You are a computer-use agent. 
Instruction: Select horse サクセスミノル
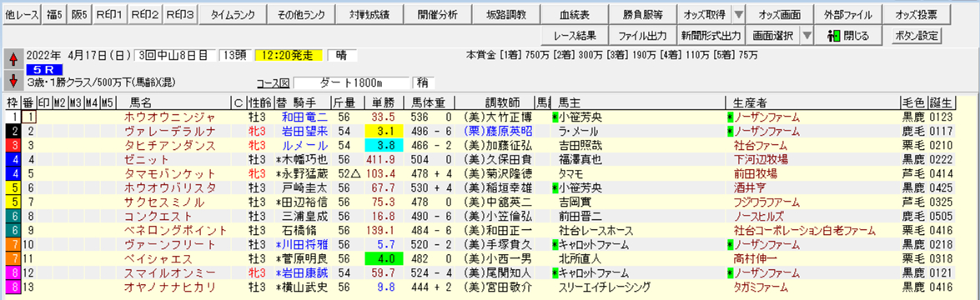tap(163, 202)
